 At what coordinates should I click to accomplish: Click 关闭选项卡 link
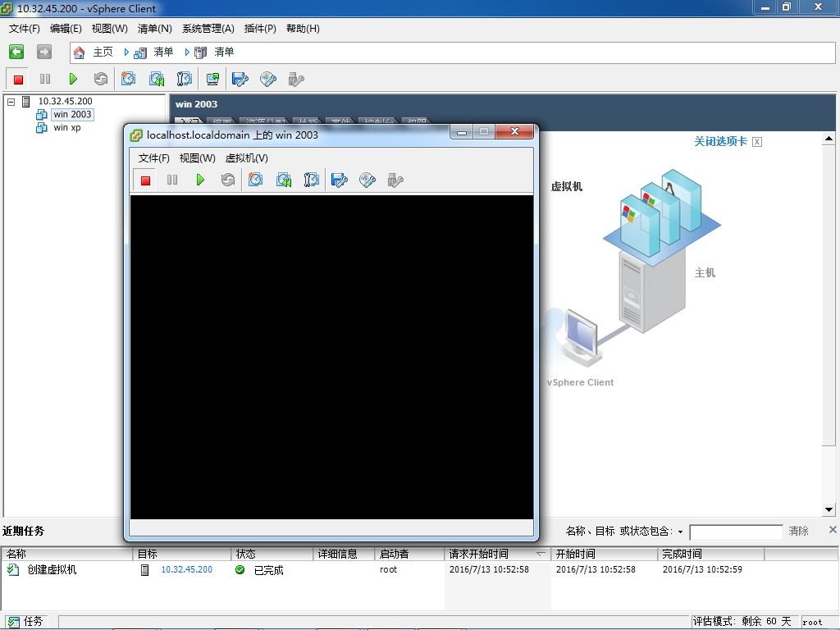click(720, 141)
